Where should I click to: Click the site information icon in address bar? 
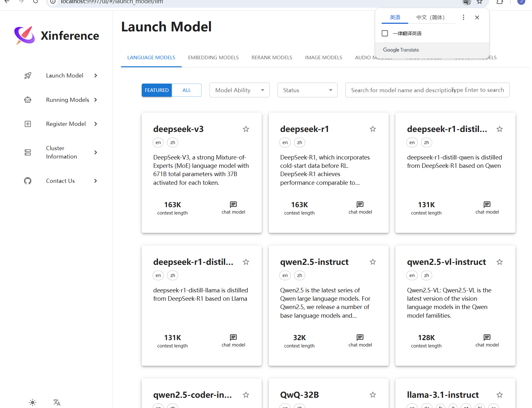(x=53, y=2)
